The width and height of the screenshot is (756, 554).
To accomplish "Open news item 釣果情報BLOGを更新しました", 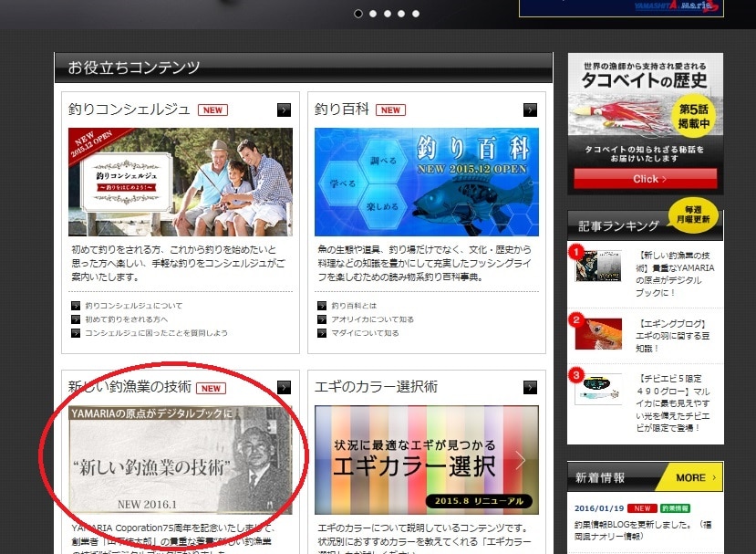I will click(x=643, y=530).
